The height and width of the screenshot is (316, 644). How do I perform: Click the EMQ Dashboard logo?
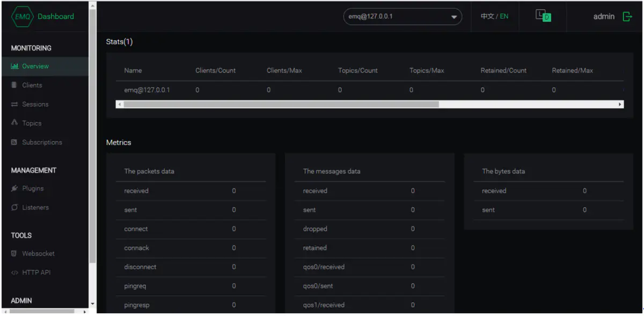click(x=43, y=17)
